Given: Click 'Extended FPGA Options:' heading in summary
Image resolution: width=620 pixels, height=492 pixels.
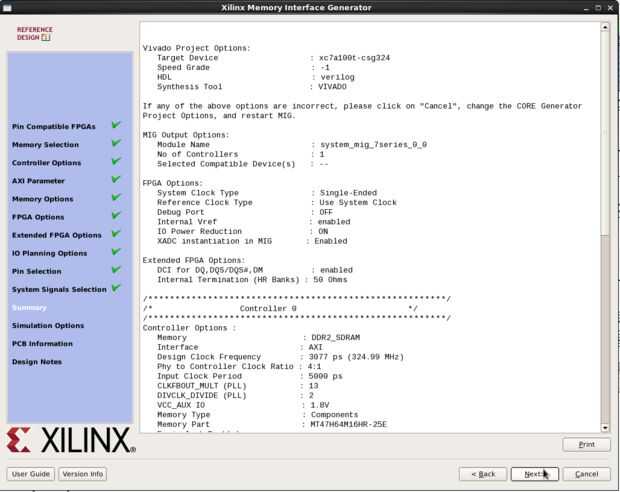Looking at the screenshot, I should (194, 261).
